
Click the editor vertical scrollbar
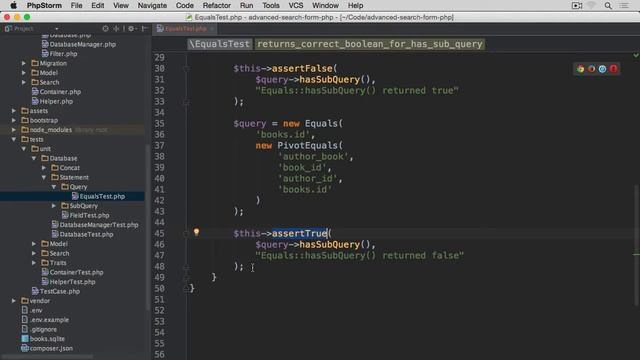(636, 244)
